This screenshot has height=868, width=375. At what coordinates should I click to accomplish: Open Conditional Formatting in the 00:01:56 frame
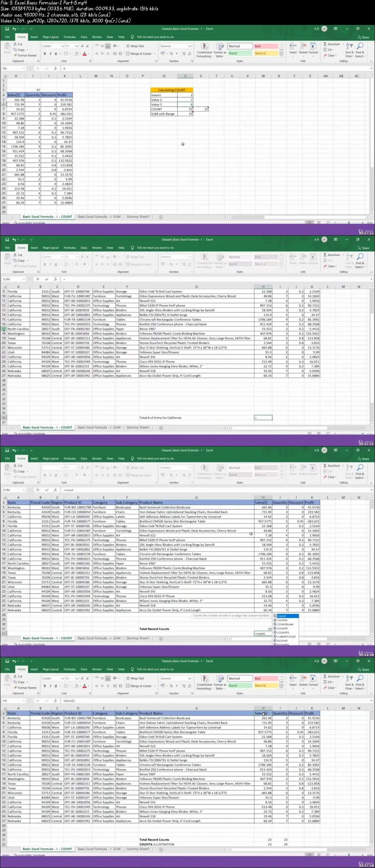pos(204,50)
